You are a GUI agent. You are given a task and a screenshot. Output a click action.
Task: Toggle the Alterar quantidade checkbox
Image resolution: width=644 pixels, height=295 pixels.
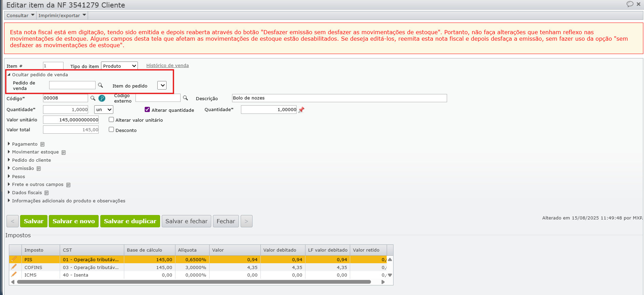pos(147,109)
